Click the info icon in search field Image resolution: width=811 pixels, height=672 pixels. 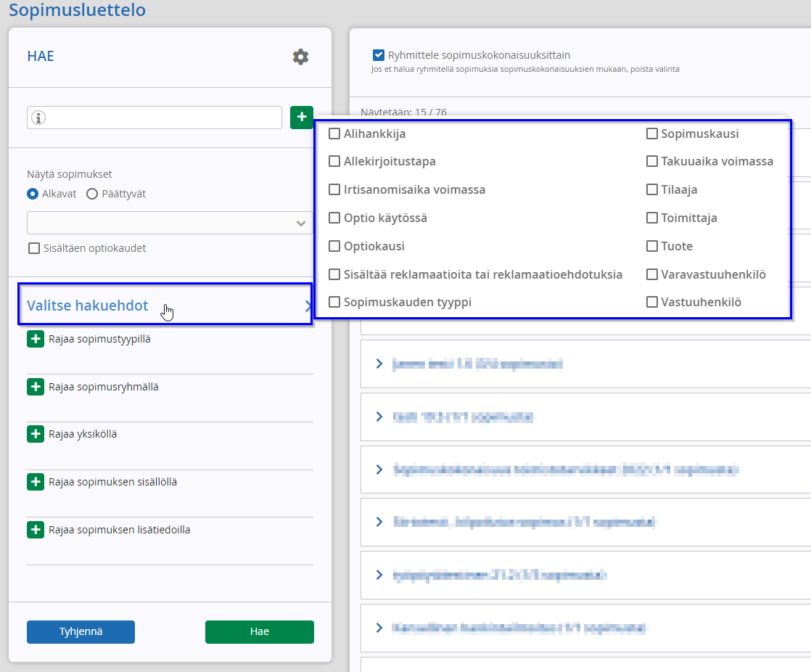[x=38, y=118]
